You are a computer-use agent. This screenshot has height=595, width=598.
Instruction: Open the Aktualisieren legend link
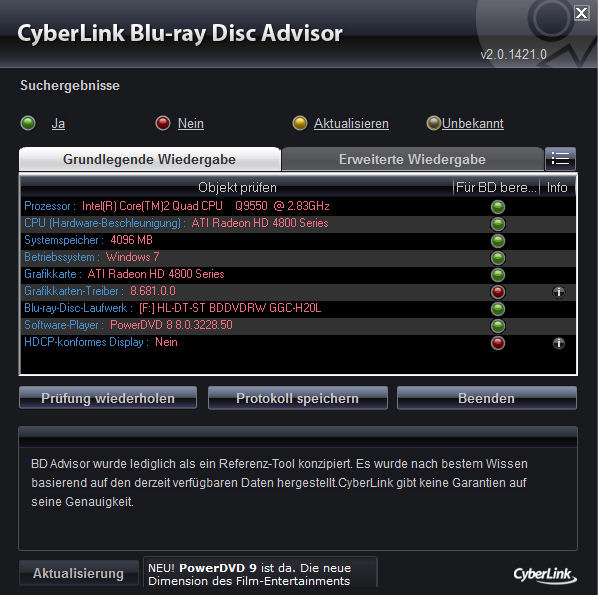click(x=351, y=124)
